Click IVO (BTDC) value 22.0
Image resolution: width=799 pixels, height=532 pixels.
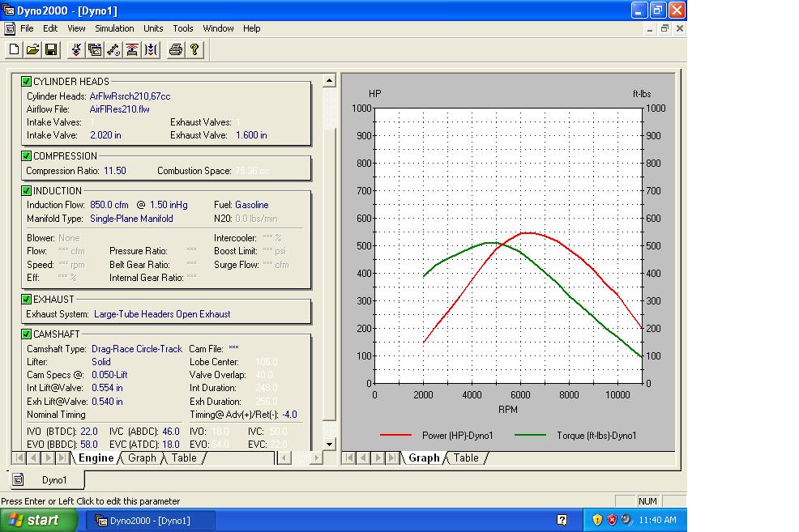click(89, 432)
